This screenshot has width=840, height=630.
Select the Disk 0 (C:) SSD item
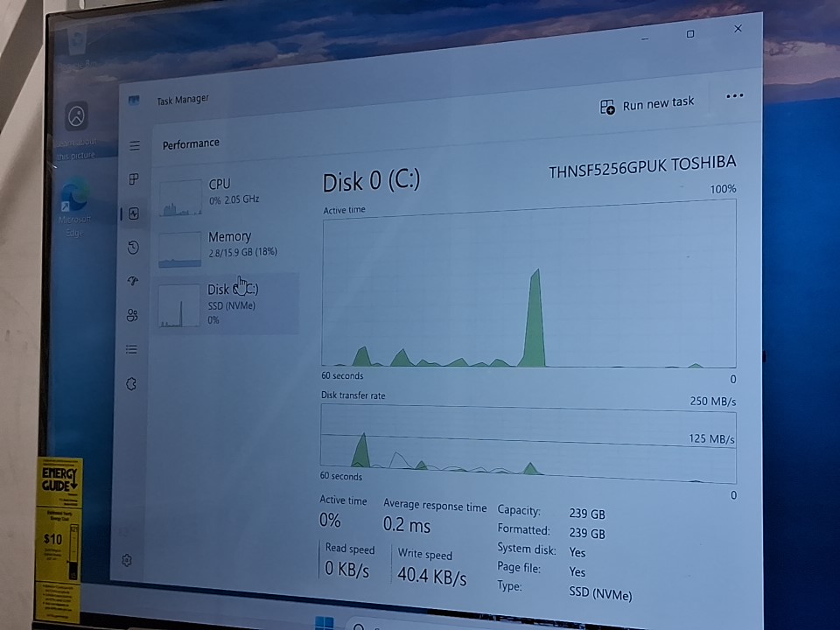[227, 302]
